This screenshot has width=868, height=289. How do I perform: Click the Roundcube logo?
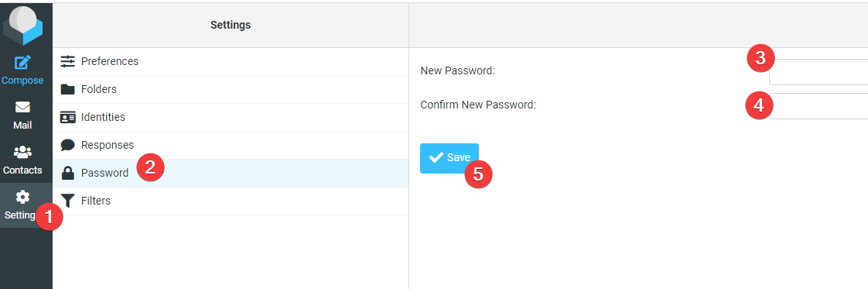pyautogui.click(x=22, y=26)
